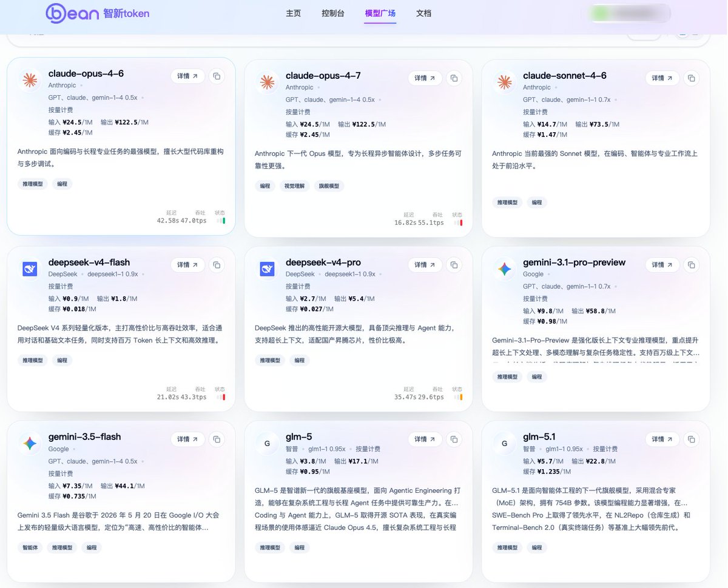Copy the glm-5 model name
This screenshot has height=588, width=728.
454,439
